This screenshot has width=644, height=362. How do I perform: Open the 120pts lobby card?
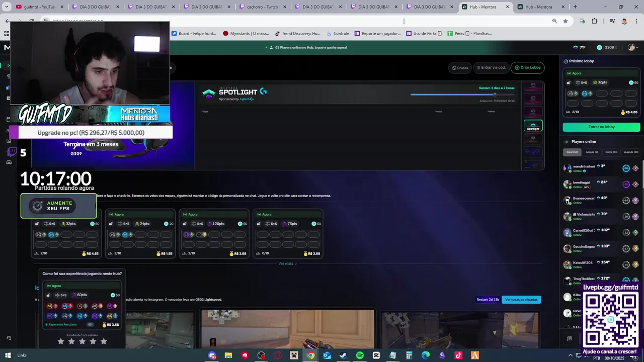click(214, 234)
